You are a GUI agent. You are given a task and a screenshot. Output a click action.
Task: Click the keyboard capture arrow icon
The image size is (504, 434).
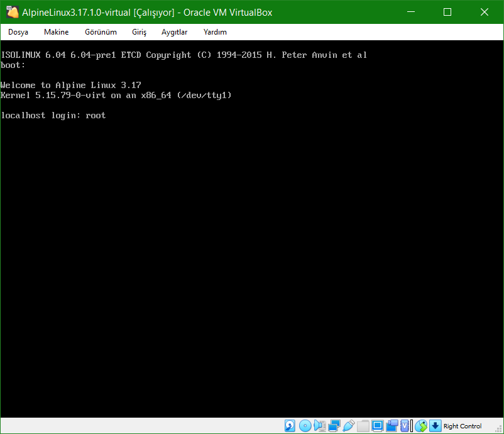coord(436,426)
